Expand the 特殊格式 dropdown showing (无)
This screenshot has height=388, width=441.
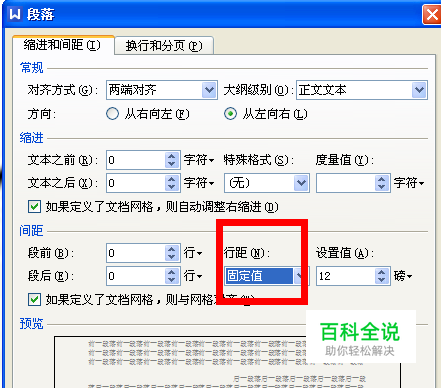267,183
